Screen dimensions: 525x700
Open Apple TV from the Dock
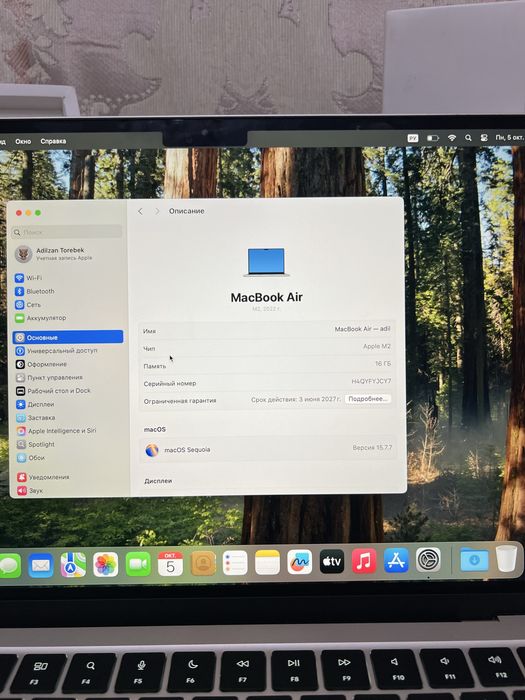332,561
